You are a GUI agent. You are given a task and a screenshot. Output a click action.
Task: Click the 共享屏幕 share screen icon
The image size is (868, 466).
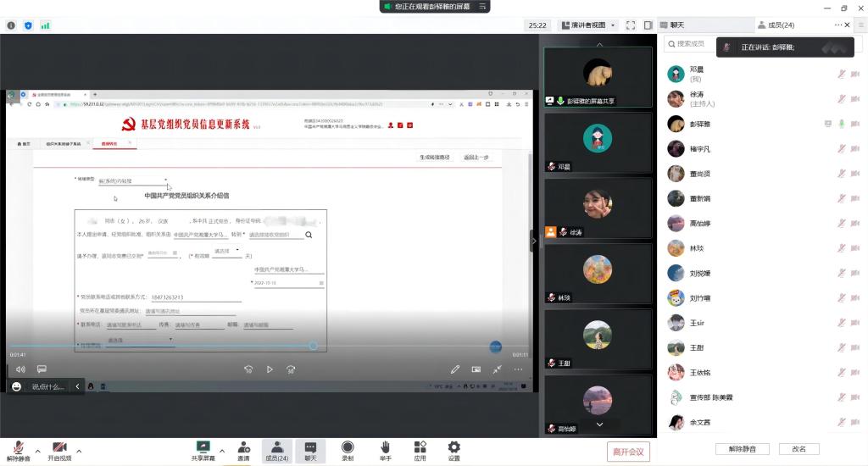click(203, 447)
